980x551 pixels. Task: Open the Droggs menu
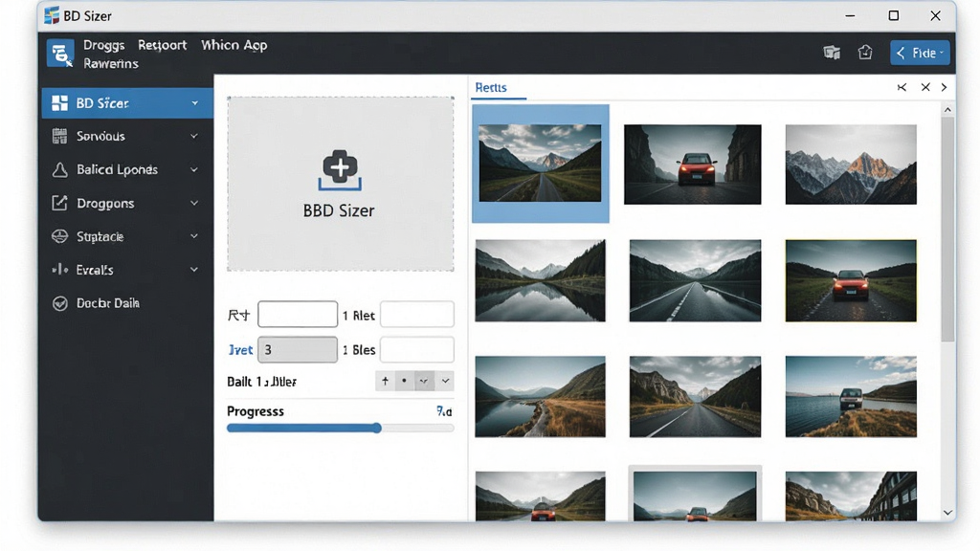103,46
